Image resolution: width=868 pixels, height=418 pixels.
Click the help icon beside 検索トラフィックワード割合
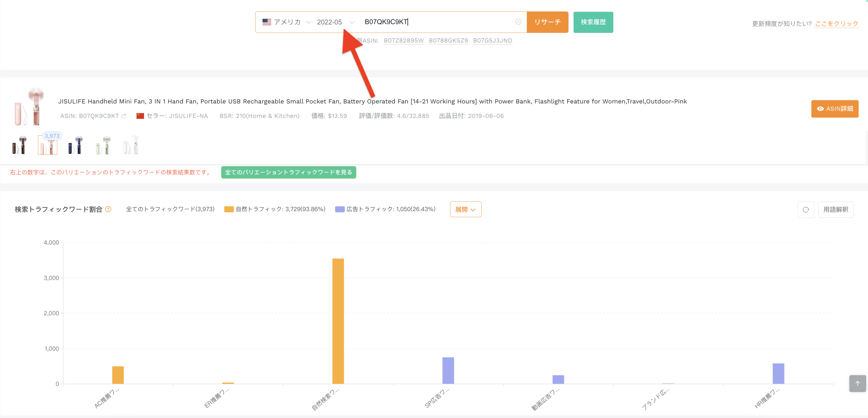[108, 209]
